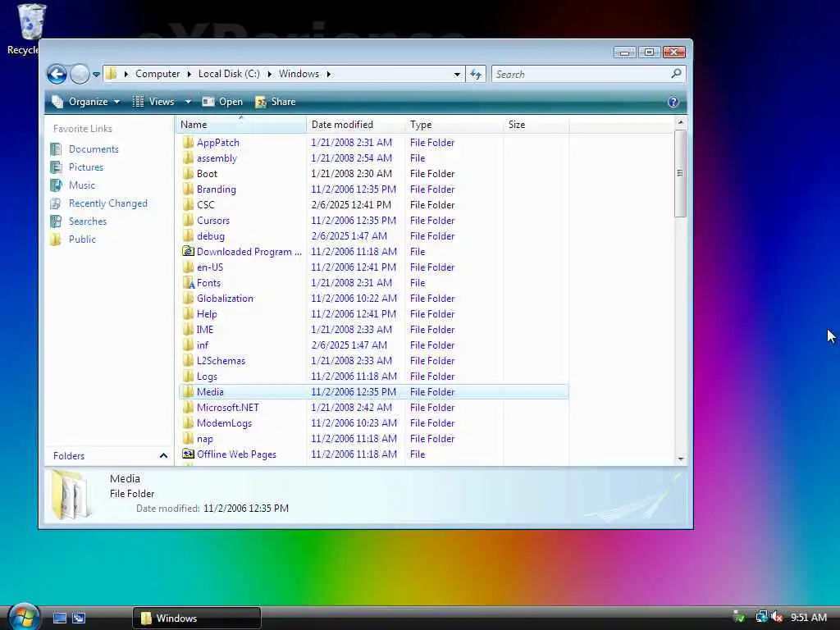
Task: Open the Organize menu
Action: pos(85,102)
